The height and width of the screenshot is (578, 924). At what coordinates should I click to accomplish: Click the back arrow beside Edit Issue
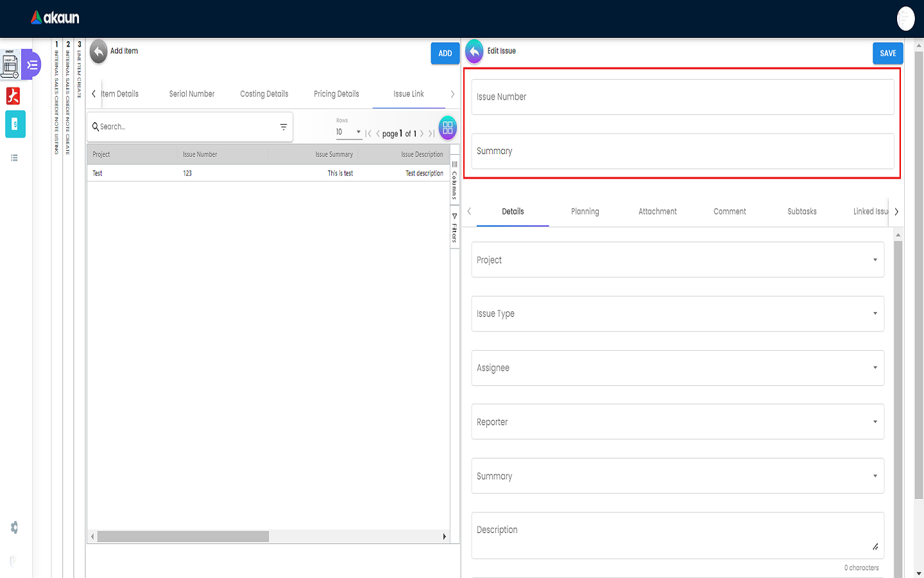(x=474, y=52)
